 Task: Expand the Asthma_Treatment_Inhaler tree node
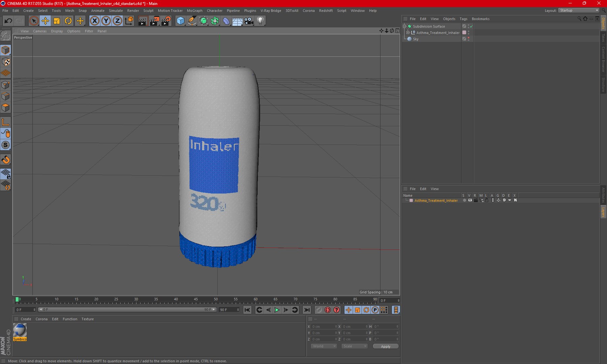click(x=408, y=33)
